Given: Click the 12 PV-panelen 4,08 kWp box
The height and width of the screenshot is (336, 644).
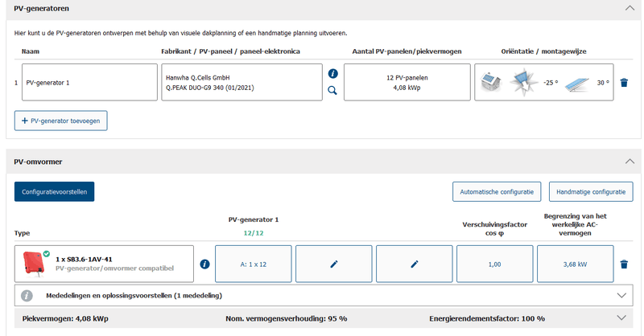Looking at the screenshot, I should click(x=407, y=82).
